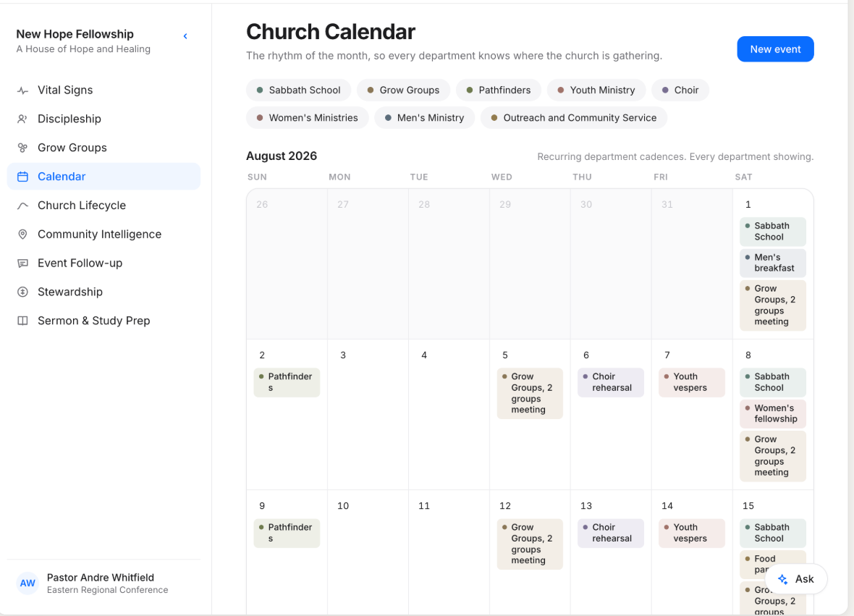854x616 pixels.
Task: Open Grow Groups event on August 5
Action: click(x=529, y=393)
